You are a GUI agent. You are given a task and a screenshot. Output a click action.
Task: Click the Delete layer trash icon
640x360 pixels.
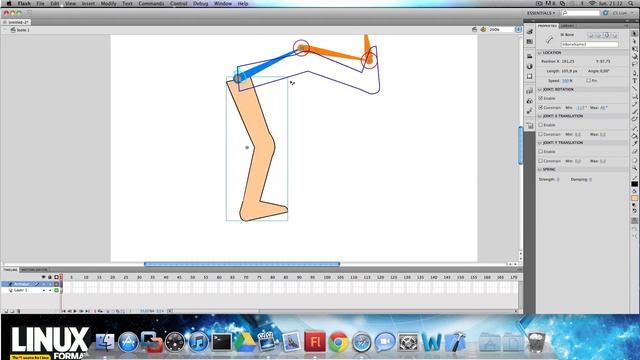(x=18, y=311)
